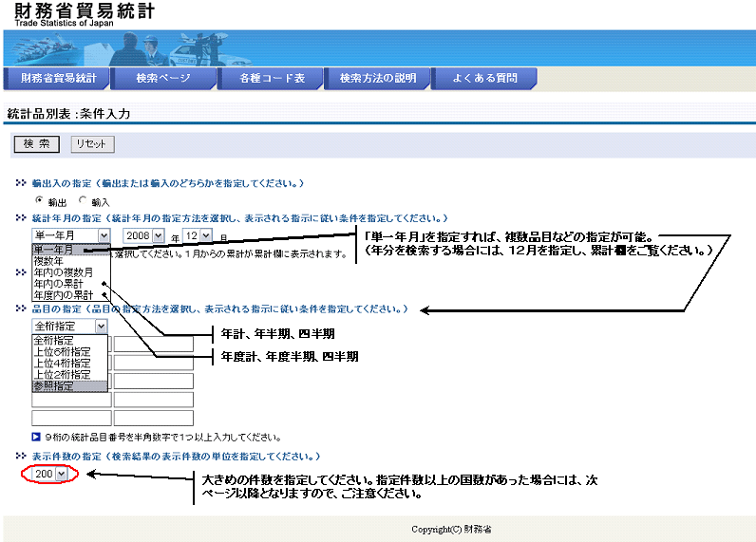This screenshot has height=542, width=756.
Task: Expand the 200 display count dropdown
Action: coord(50,473)
